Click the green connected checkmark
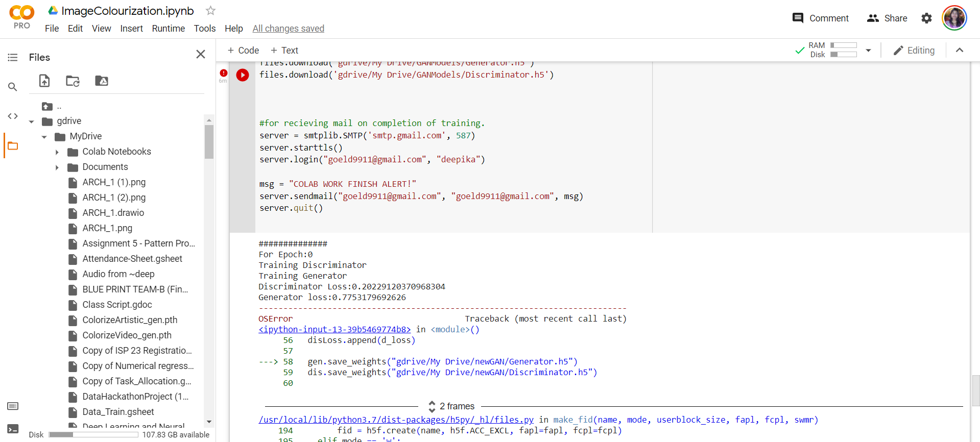980x442 pixels. click(800, 51)
